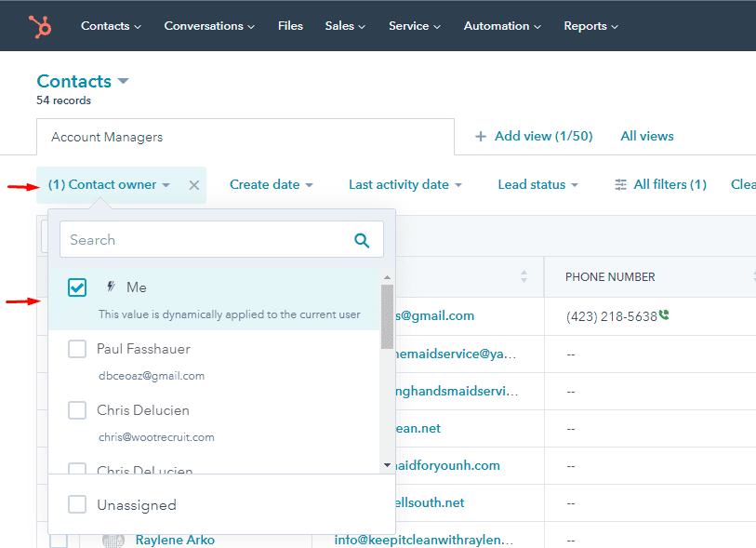Screen dimensions: 756x548
Task: Expand the Create date filter dropdown
Action: click(x=271, y=185)
